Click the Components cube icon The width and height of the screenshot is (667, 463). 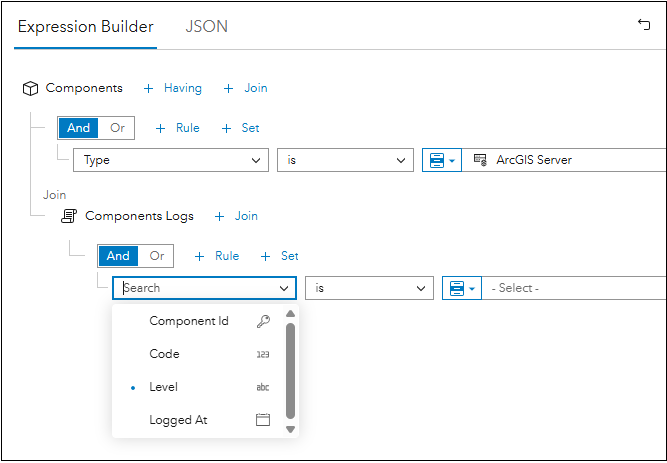point(30,89)
